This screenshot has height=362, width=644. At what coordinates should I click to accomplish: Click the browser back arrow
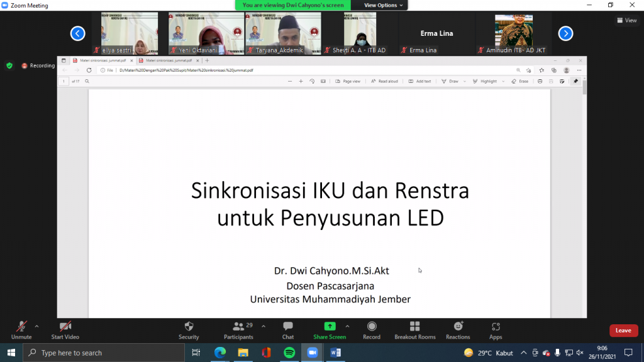pos(65,70)
